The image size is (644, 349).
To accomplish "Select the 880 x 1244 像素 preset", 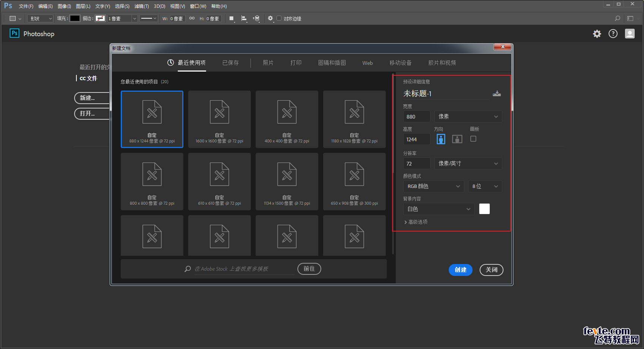I will [x=152, y=119].
